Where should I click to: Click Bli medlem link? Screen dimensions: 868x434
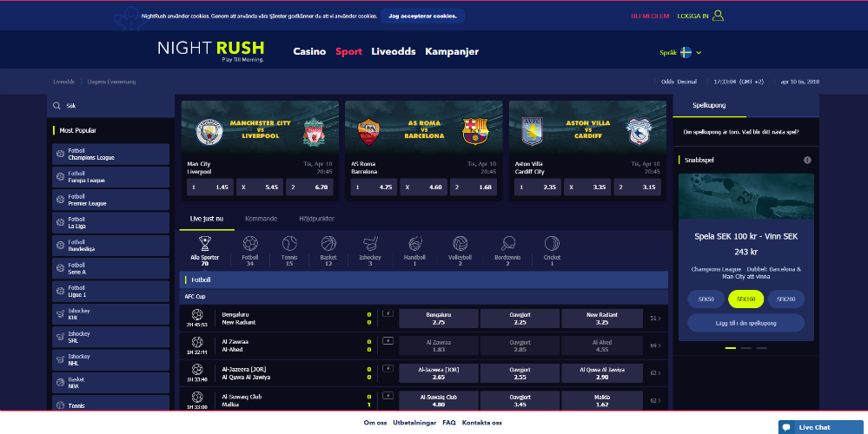point(650,16)
